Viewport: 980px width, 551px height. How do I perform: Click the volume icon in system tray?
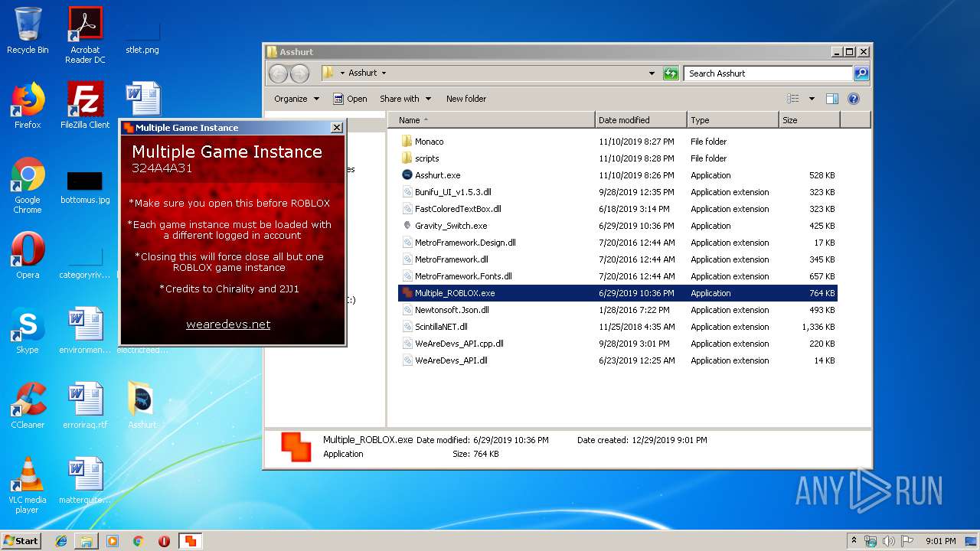(x=890, y=541)
